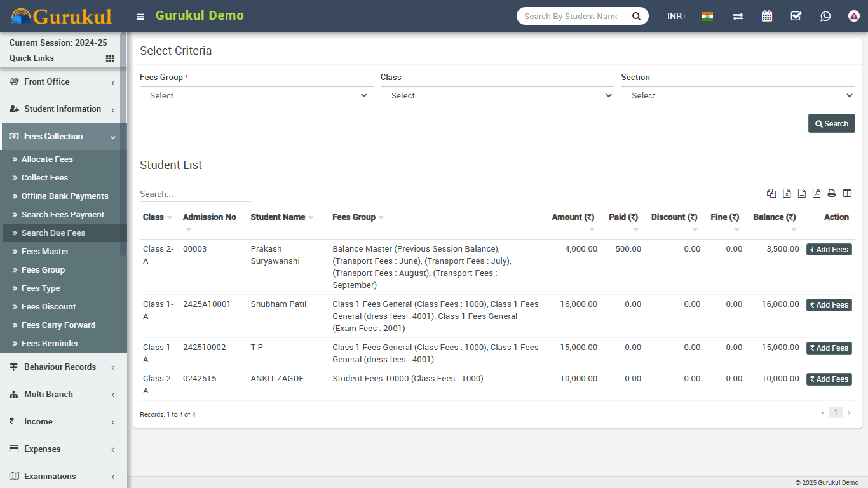The height and width of the screenshot is (488, 868).
Task: Open Fees Master in sidebar
Action: 45,252
